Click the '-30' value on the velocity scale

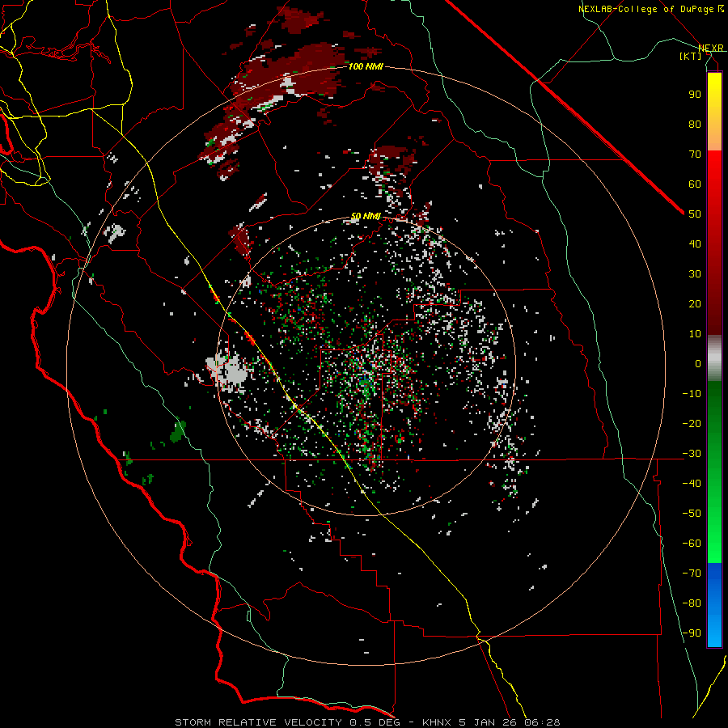692,454
